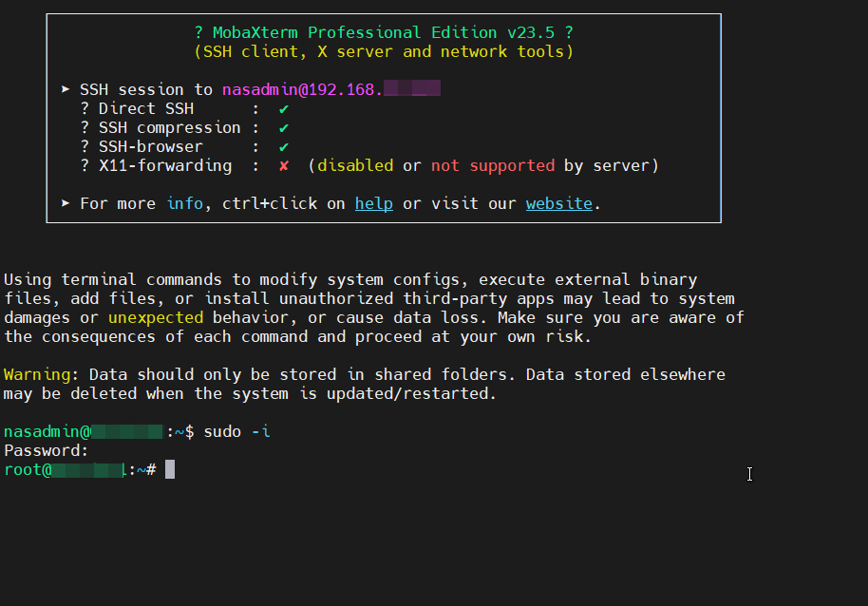
Task: Click the red "not supported" text
Action: click(x=492, y=165)
